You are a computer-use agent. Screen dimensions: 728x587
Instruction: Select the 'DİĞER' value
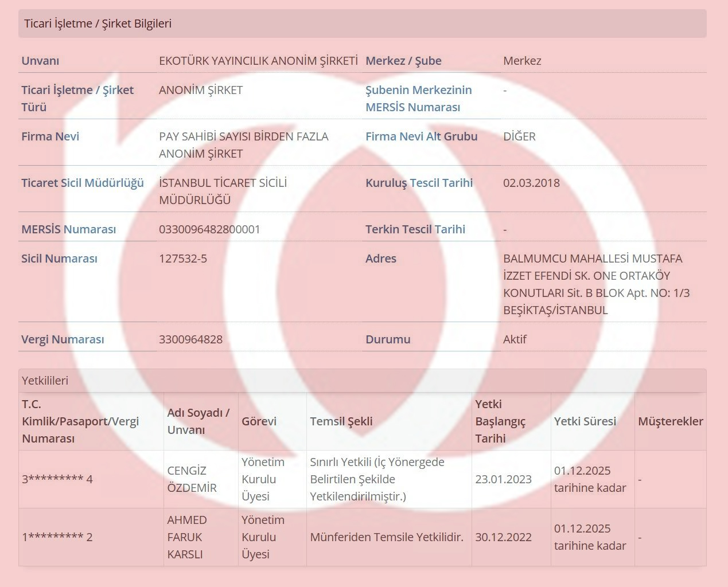click(x=519, y=136)
